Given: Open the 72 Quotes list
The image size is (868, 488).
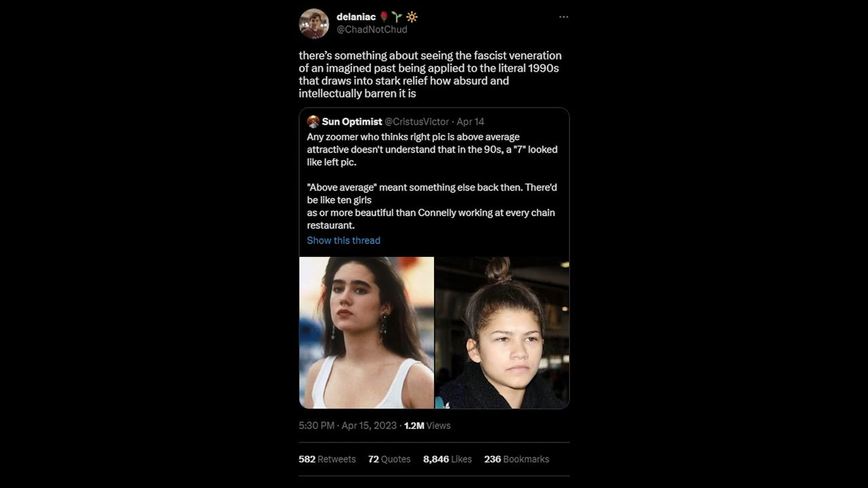Looking at the screenshot, I should pyautogui.click(x=389, y=459).
